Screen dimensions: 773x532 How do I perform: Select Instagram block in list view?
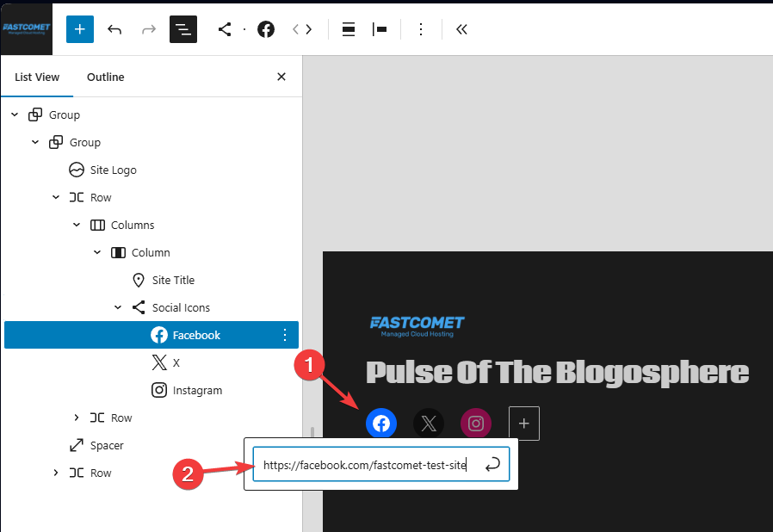[x=197, y=390]
